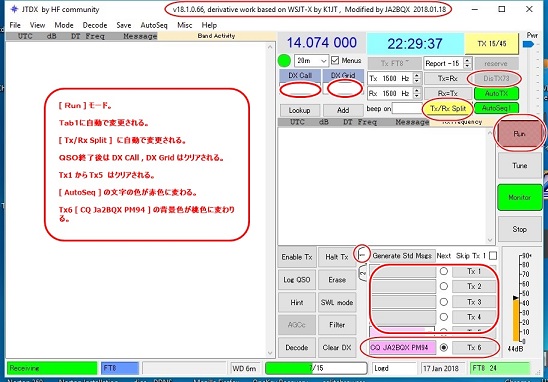Click the Rx Frequency pane scrollbar
The width and height of the screenshot is (548, 382).
490,186
